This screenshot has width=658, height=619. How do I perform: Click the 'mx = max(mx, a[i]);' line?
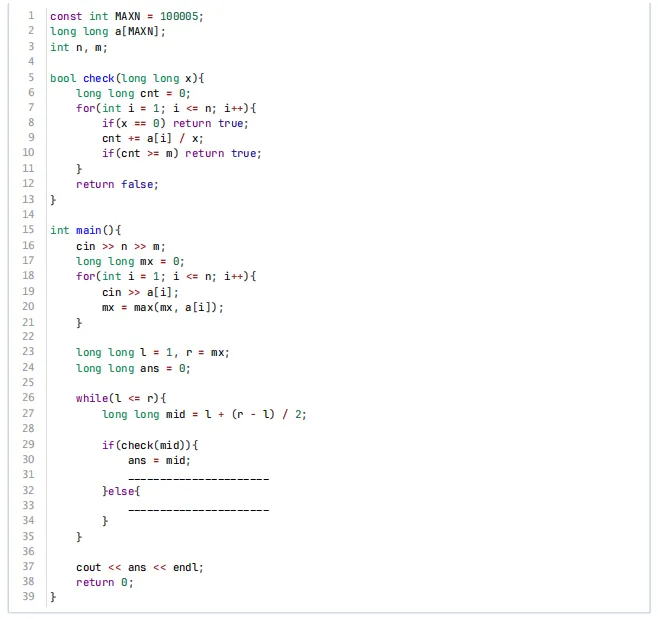point(163,308)
